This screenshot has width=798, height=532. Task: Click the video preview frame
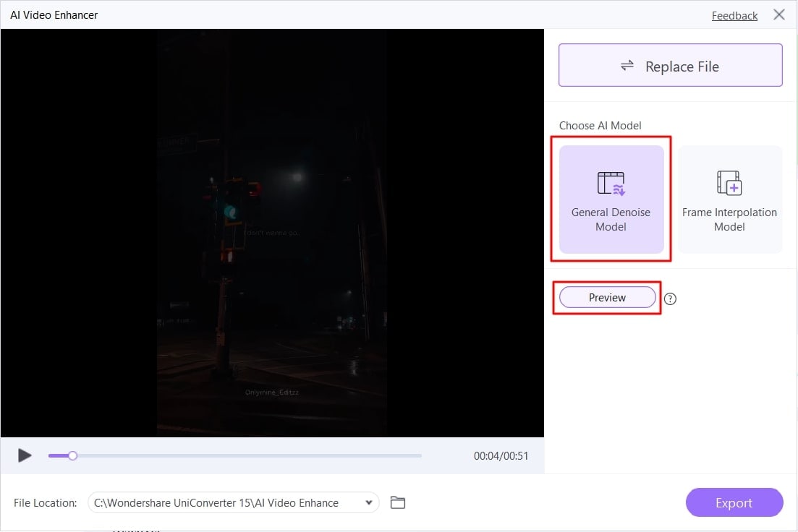[272, 233]
